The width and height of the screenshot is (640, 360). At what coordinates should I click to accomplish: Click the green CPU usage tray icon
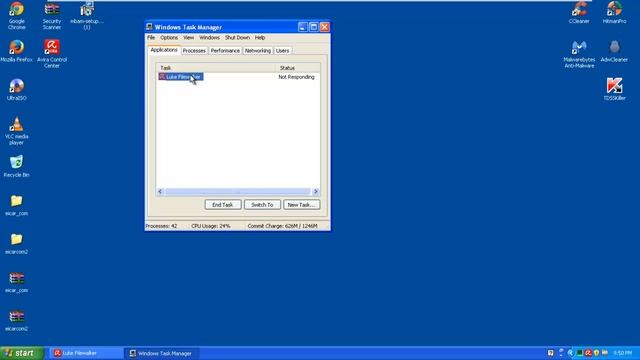pos(580,353)
